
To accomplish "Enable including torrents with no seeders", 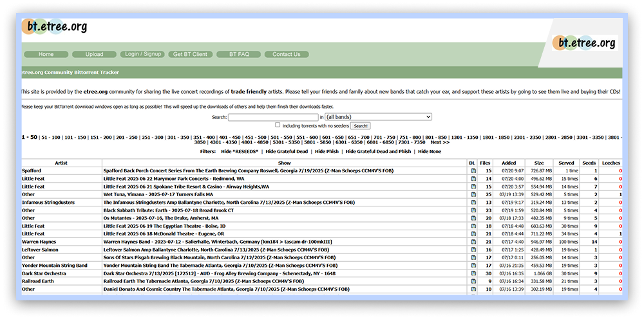I will pos(278,125).
